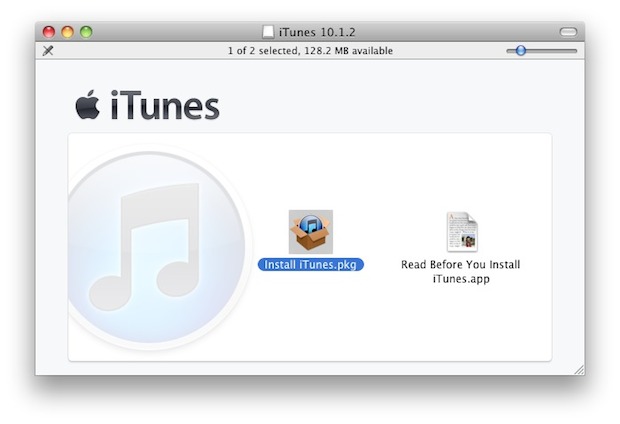Screen dimensions: 620x424
Task: Click the black Apple logo in the header
Action: tap(88, 105)
